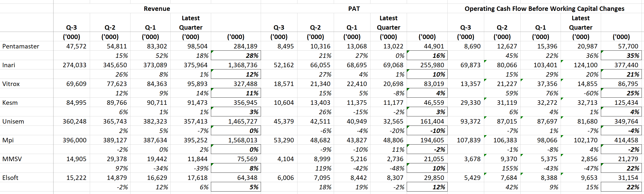Select Inari cash flow total 377,440
The height and width of the screenshot is (194, 644).
pos(626,65)
